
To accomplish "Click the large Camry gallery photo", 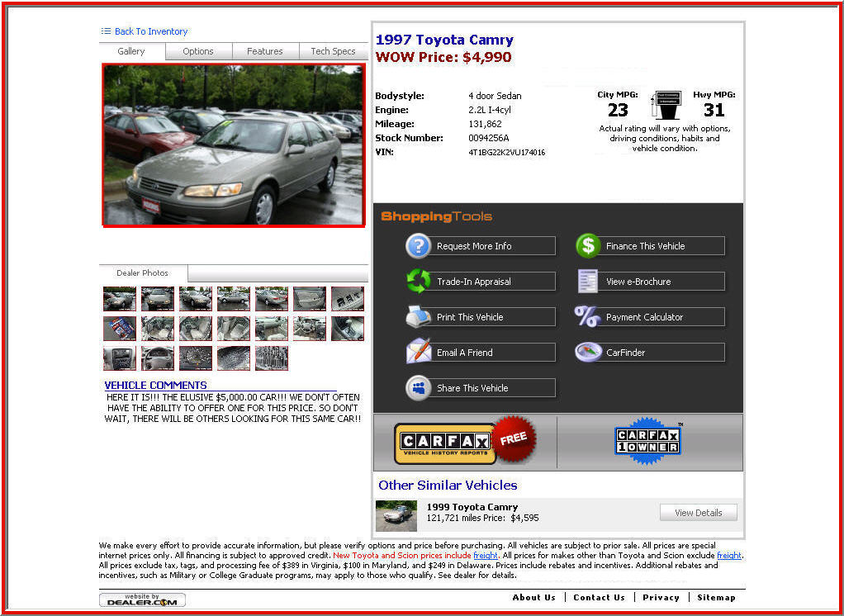I will 235,145.
